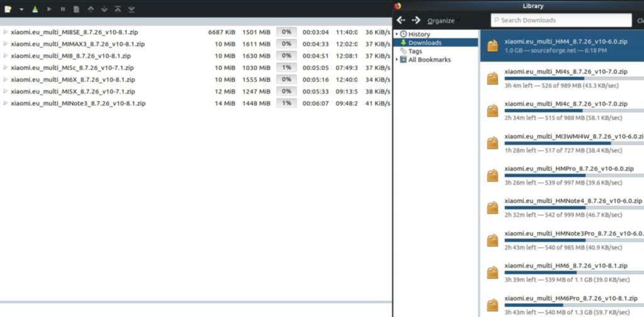
Task: Open download Properties icon in toolbar
Action: point(76,9)
